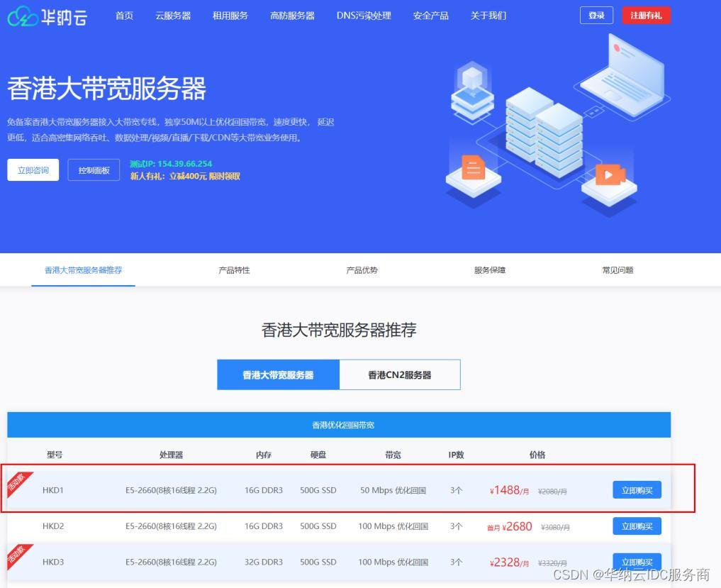Switch to the 常见问题 tab
721x588 pixels.
coord(617,270)
